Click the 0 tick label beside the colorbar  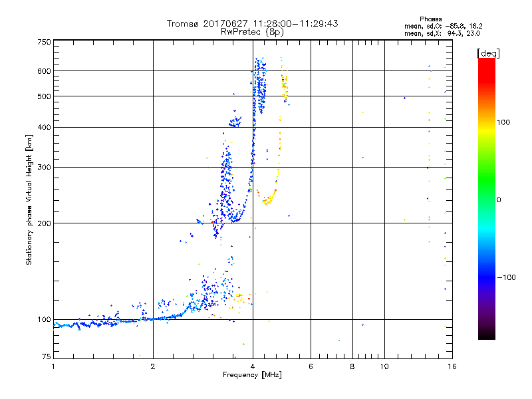point(499,199)
